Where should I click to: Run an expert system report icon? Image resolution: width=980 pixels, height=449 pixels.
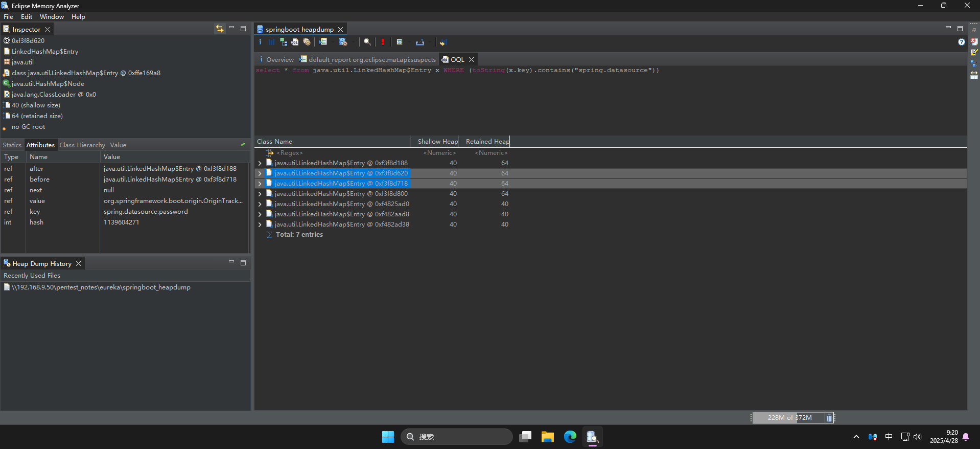(x=323, y=42)
